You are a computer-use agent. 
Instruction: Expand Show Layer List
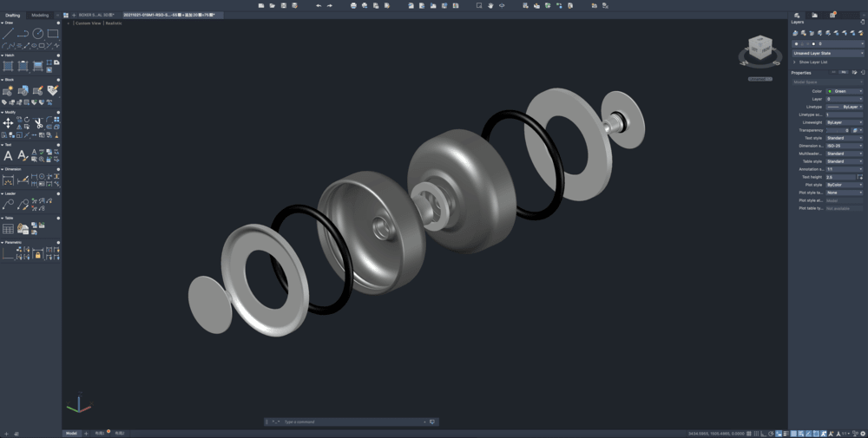pyautogui.click(x=812, y=62)
